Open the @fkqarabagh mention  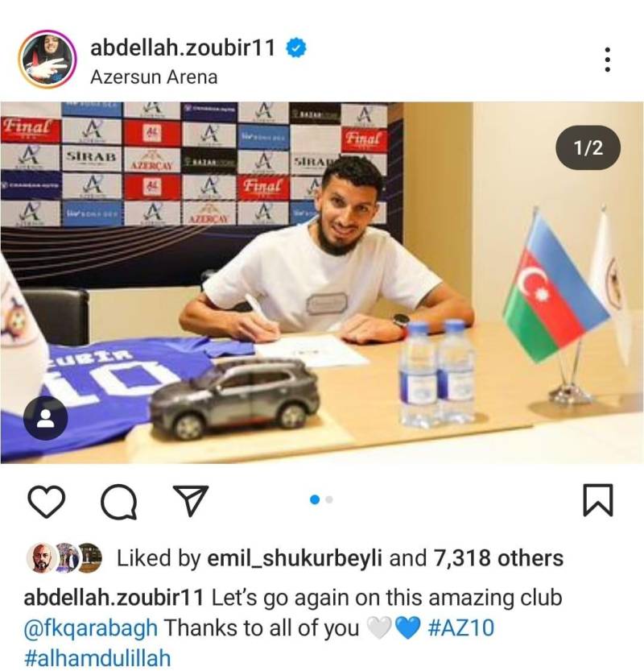click(x=91, y=628)
